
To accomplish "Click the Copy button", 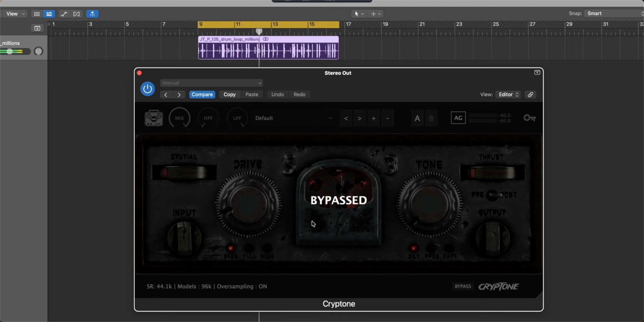I will [229, 95].
